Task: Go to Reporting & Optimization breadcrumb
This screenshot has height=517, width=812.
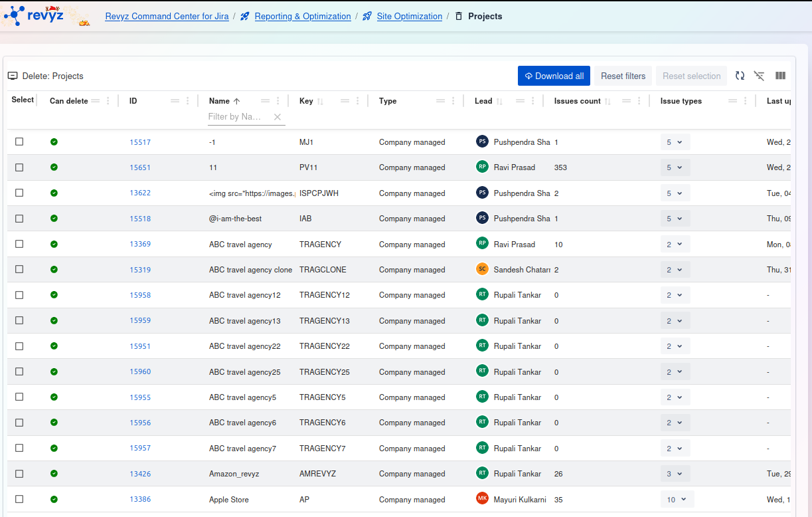Action: [302, 16]
